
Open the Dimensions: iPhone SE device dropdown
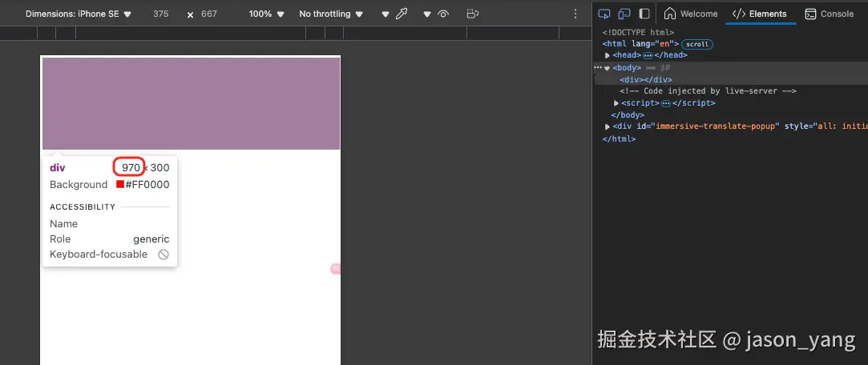pos(79,14)
